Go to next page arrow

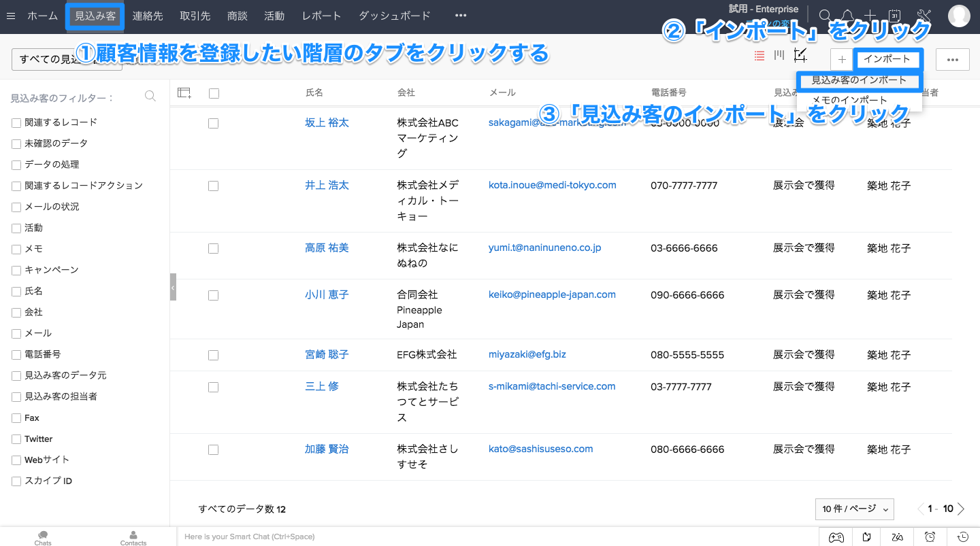pos(961,509)
